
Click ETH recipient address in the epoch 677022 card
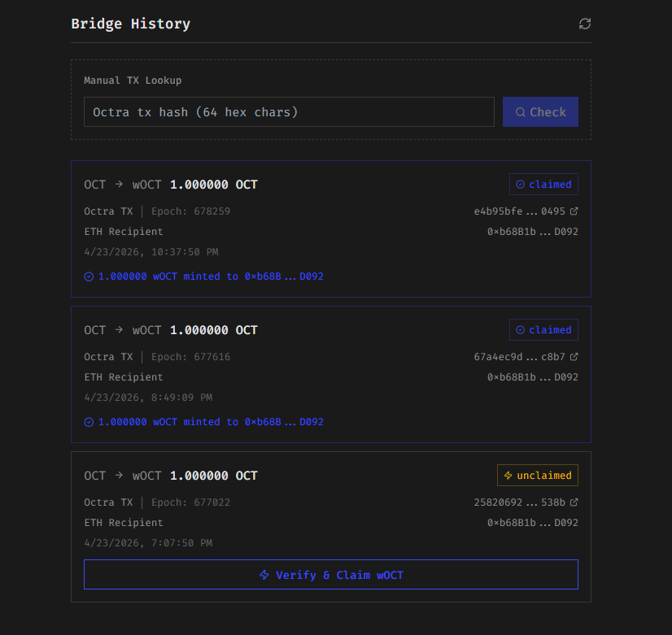(x=533, y=523)
